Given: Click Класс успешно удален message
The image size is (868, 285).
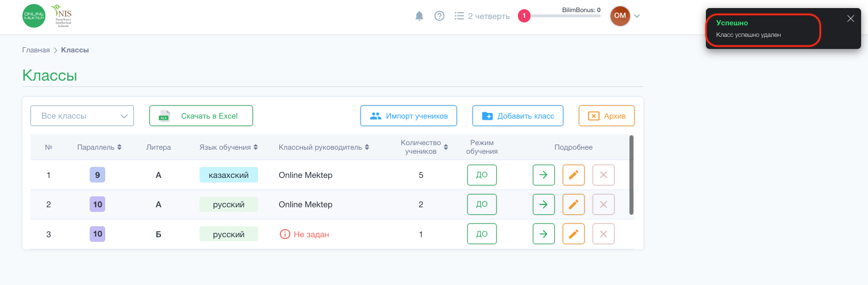Looking at the screenshot, I should (x=748, y=35).
